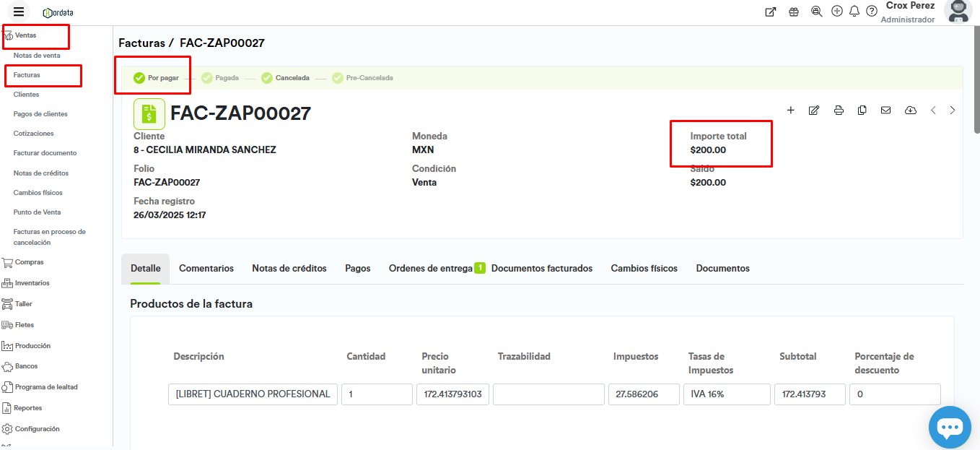Image resolution: width=980 pixels, height=450 pixels.
Task: Open the hamburger menu
Action: coord(19,12)
